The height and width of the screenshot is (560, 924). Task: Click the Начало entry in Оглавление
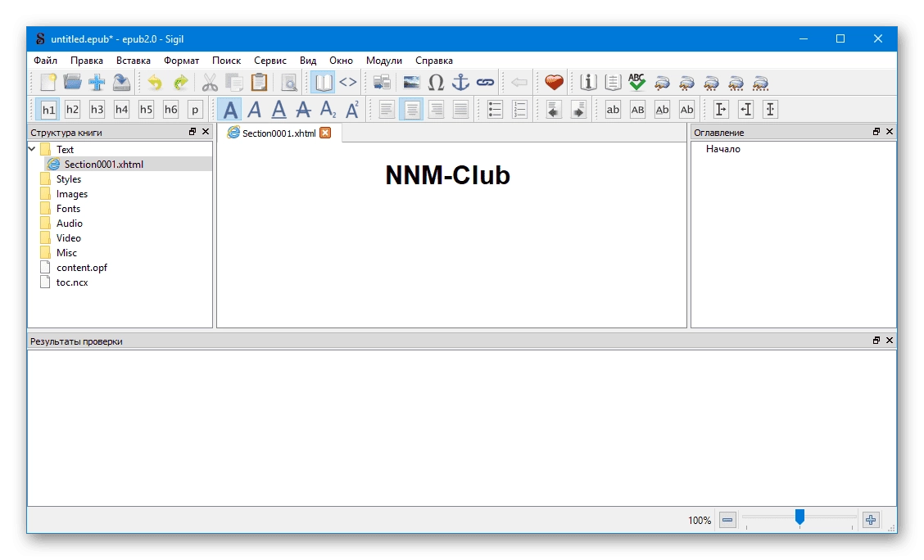pyautogui.click(x=723, y=149)
